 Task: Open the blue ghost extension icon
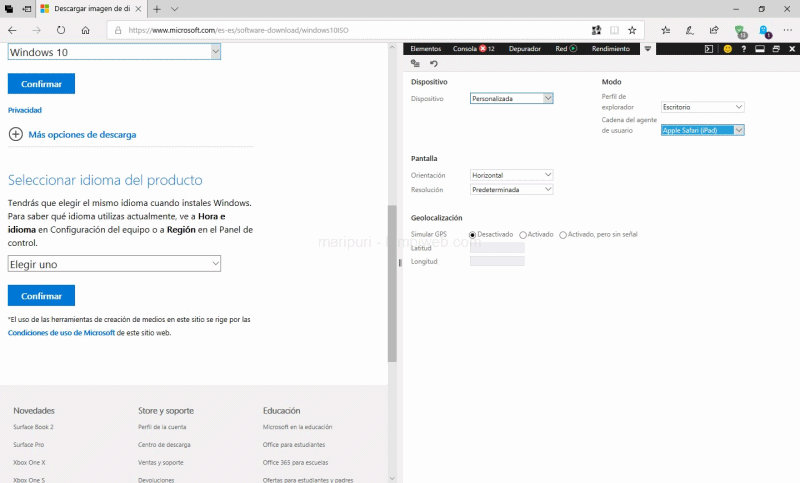tap(765, 31)
